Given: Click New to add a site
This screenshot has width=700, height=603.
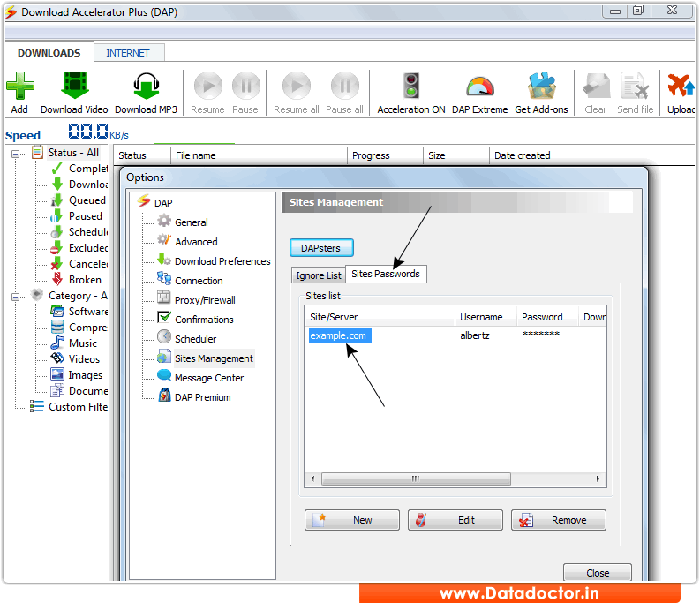Looking at the screenshot, I should pos(352,520).
